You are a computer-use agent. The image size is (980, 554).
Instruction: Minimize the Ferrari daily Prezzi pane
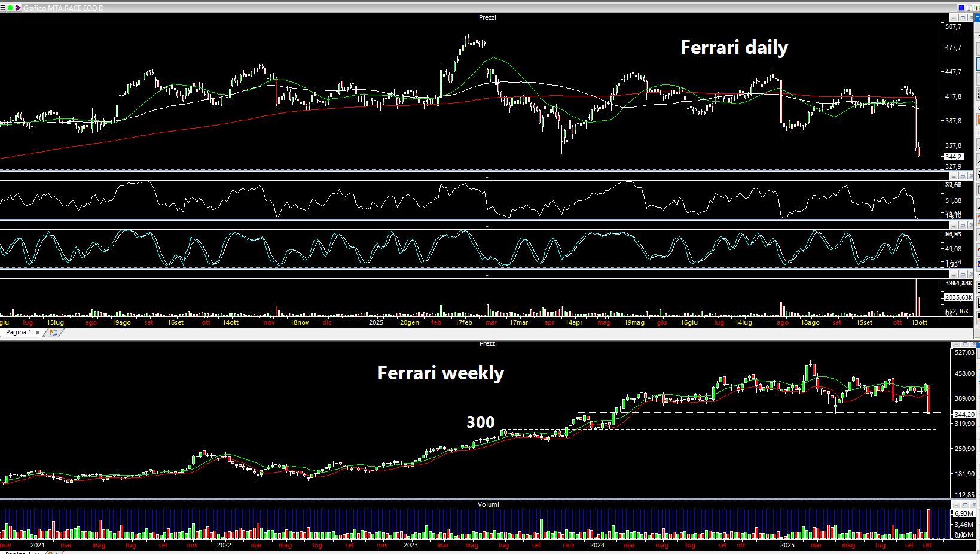click(952, 18)
